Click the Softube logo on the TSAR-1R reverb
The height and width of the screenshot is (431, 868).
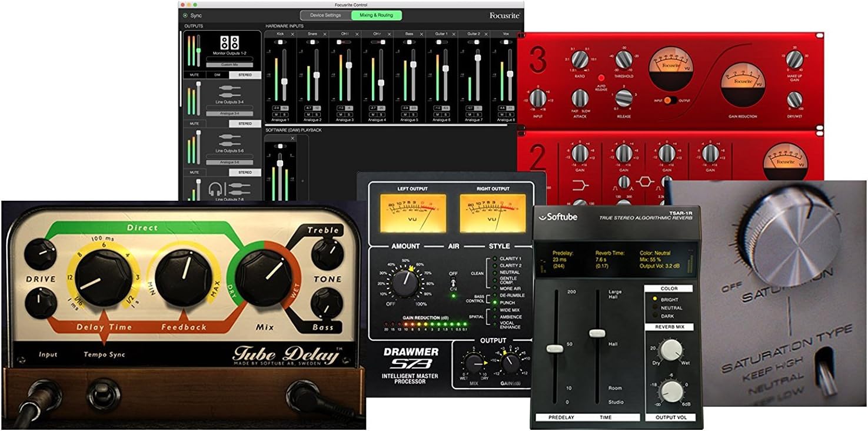(x=559, y=217)
